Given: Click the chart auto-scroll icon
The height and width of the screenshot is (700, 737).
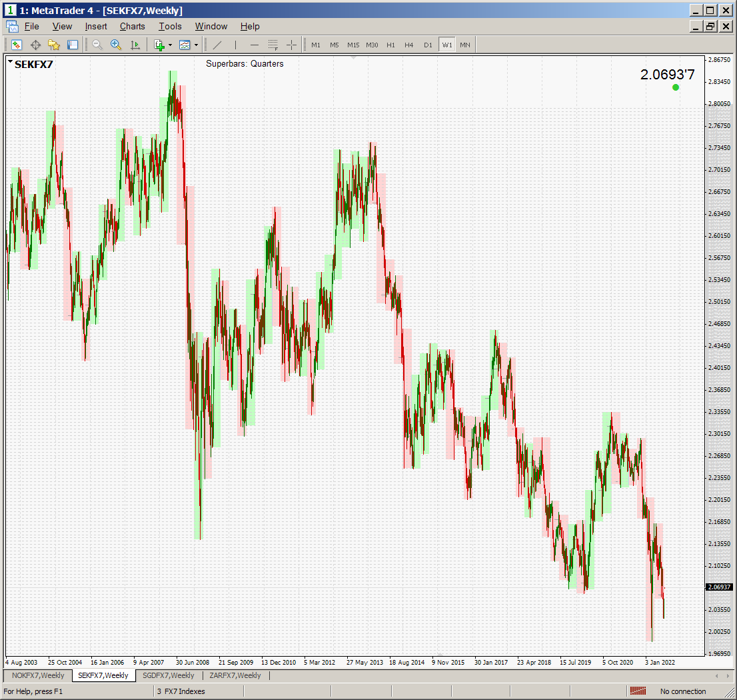Looking at the screenshot, I should click(x=135, y=45).
